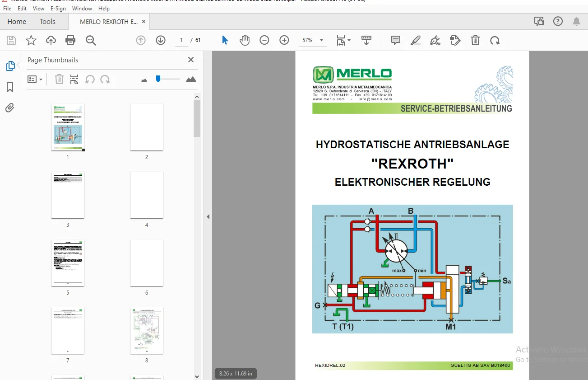588x380 pixels.
Task: Open the E-Sign menu
Action: tap(58, 8)
